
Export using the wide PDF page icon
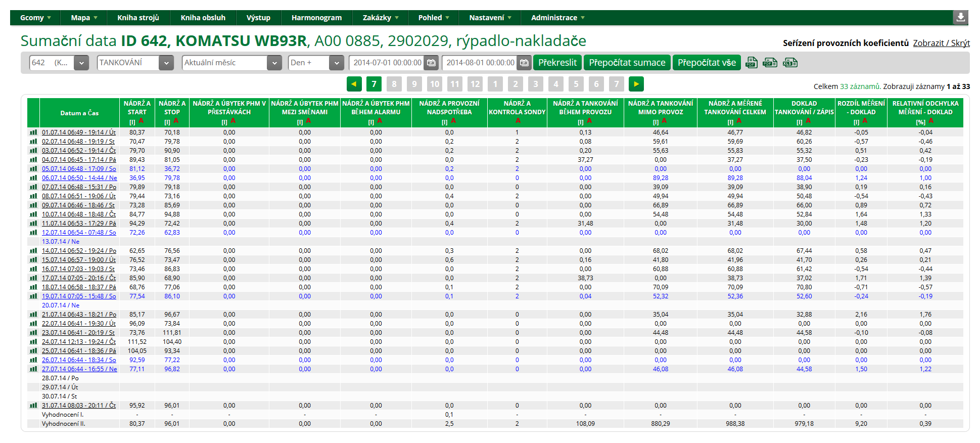pyautogui.click(x=770, y=63)
